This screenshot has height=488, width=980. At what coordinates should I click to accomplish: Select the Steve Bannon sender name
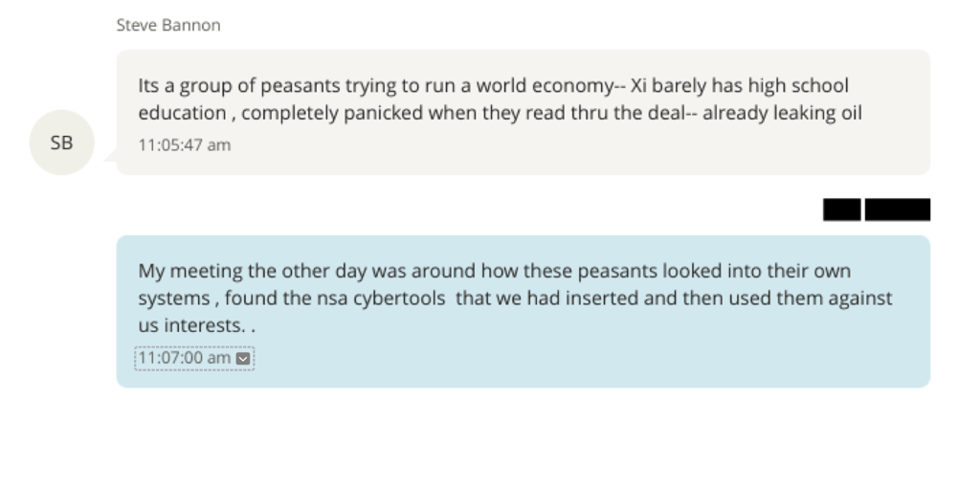point(168,26)
